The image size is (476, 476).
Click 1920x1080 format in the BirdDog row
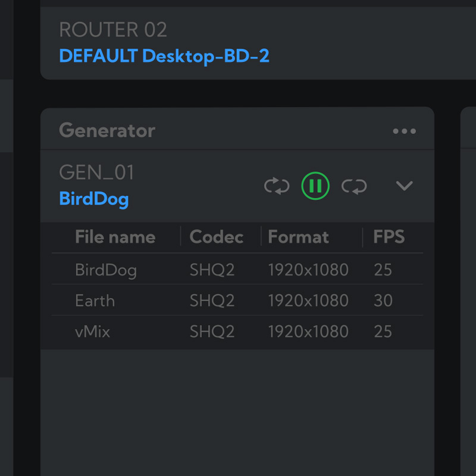coord(308,270)
